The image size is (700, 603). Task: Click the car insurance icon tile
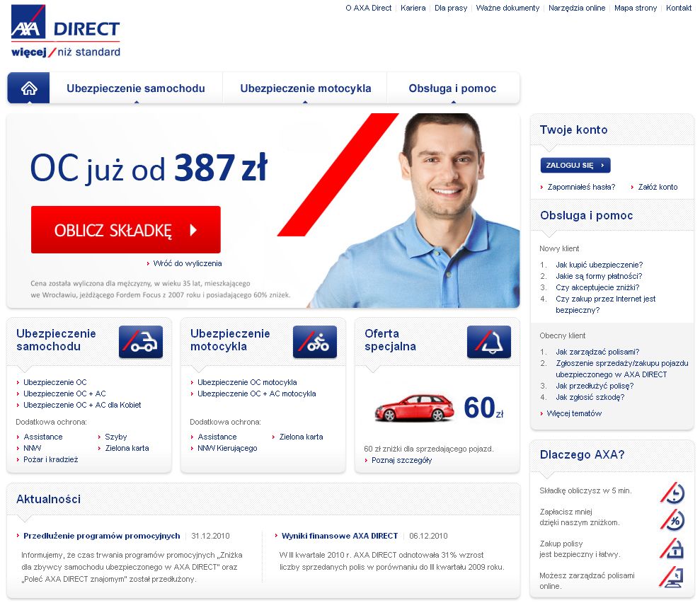pos(141,342)
